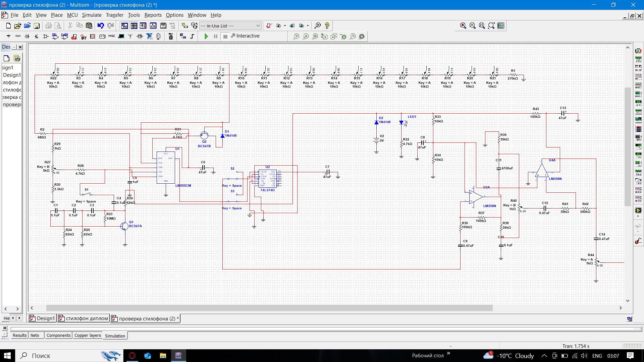Open probe settings gear icon
This screenshot has height=362, width=644.
[x=362, y=36]
